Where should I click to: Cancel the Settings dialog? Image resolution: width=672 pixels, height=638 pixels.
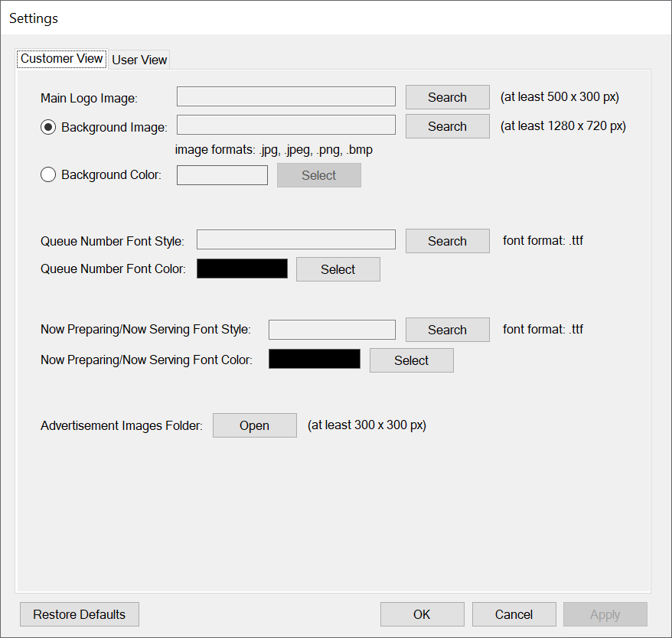click(514, 614)
